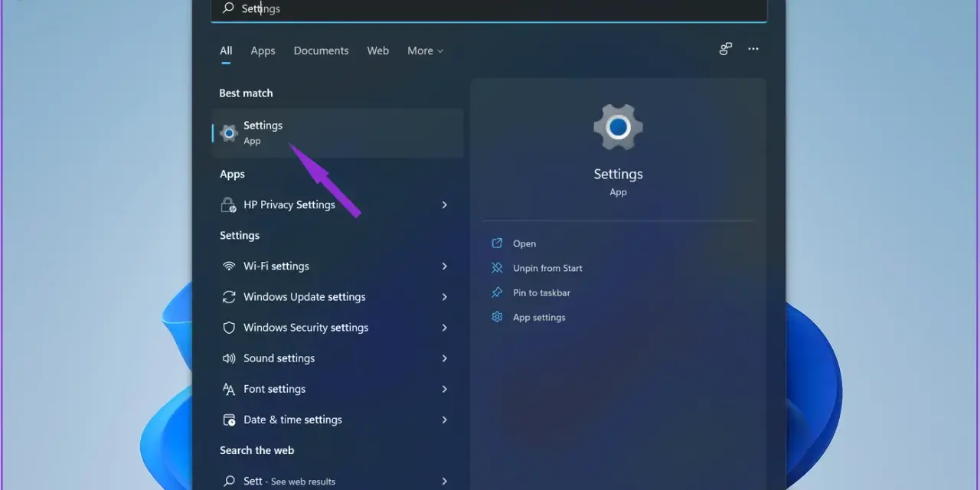Switch to the Apps search tab
This screenshot has width=980, height=490.
pos(263,51)
